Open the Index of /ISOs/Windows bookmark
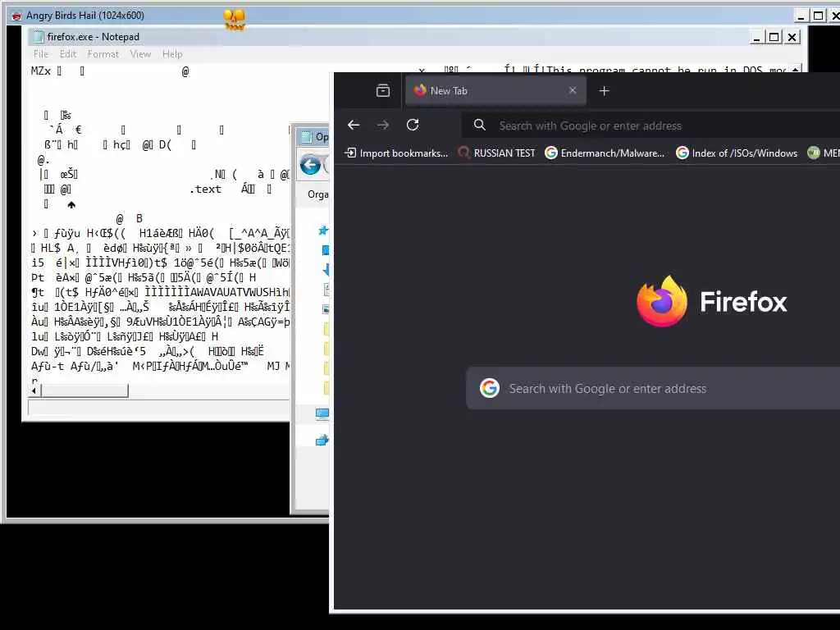The width and height of the screenshot is (840, 630). pos(737,153)
